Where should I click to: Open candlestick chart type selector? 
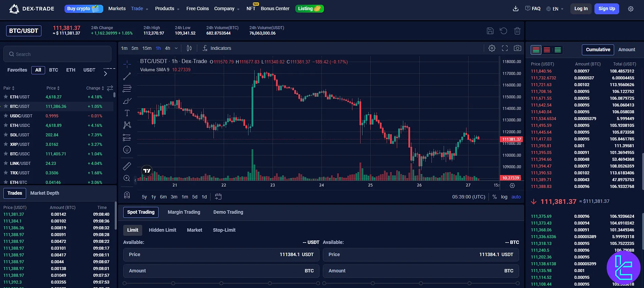pyautogui.click(x=189, y=48)
